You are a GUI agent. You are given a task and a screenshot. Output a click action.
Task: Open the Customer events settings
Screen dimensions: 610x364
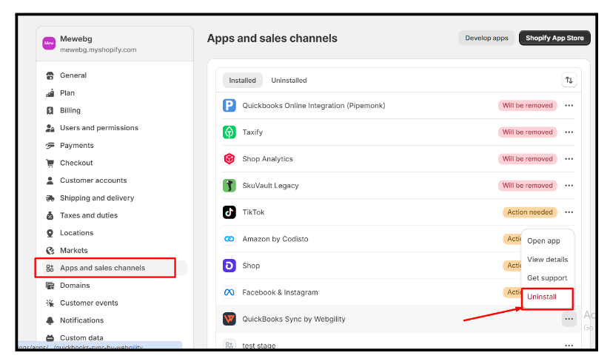point(89,303)
